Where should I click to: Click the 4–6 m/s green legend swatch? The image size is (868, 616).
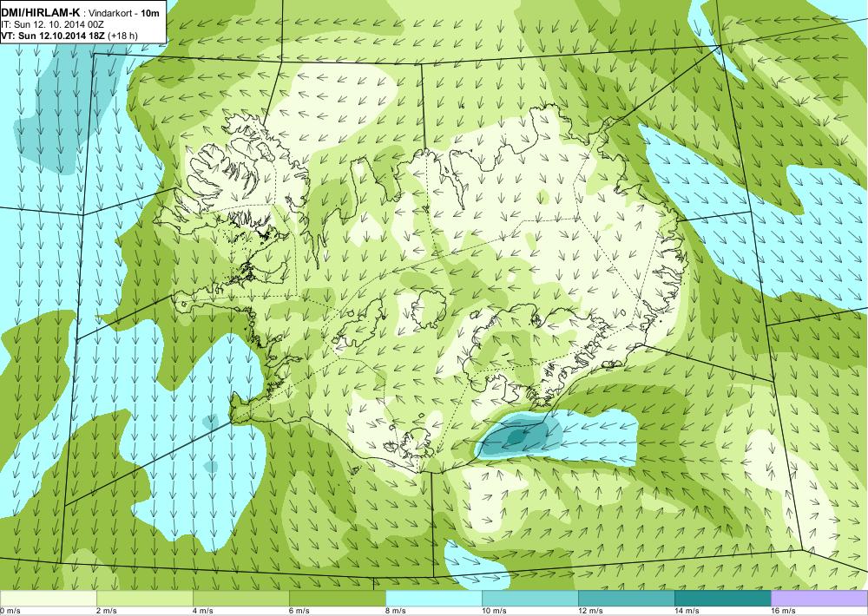click(x=240, y=598)
